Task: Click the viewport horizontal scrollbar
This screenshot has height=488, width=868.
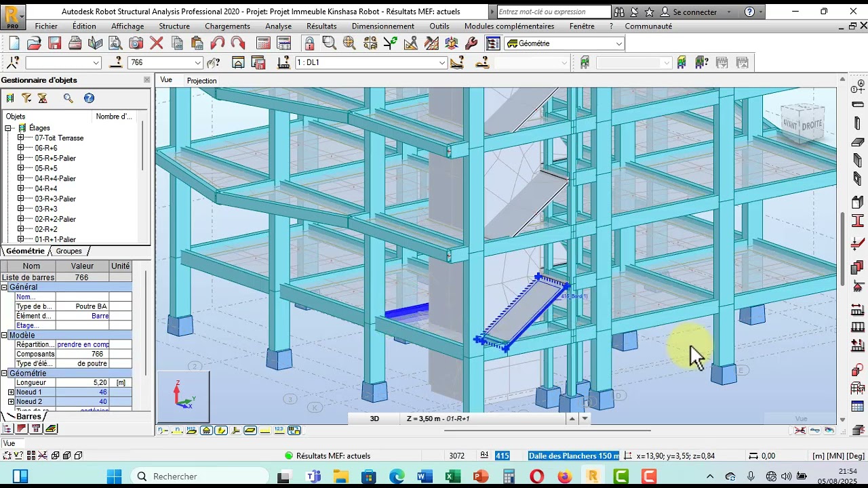Action: pyautogui.click(x=548, y=430)
